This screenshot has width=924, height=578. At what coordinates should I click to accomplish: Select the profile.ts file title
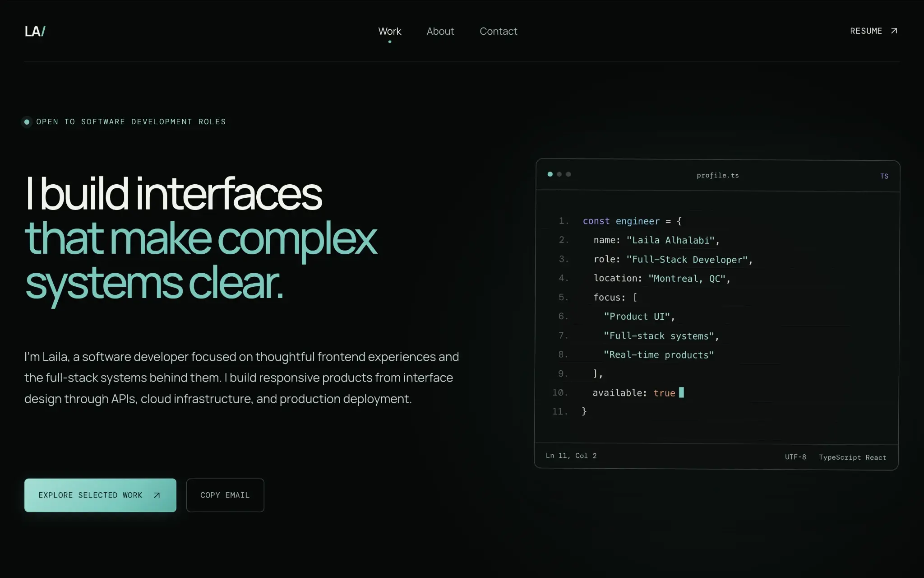point(717,175)
